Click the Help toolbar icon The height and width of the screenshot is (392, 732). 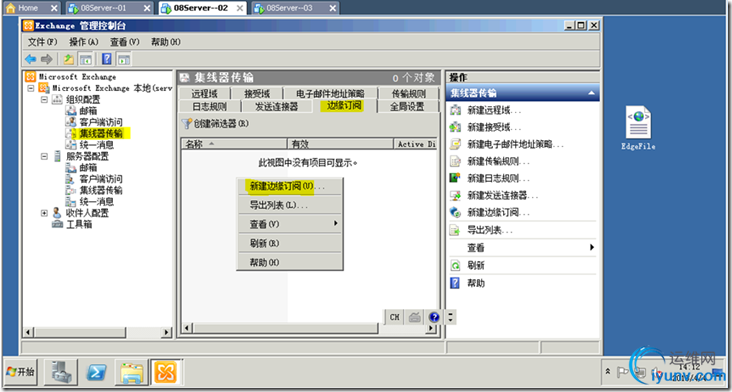click(107, 59)
